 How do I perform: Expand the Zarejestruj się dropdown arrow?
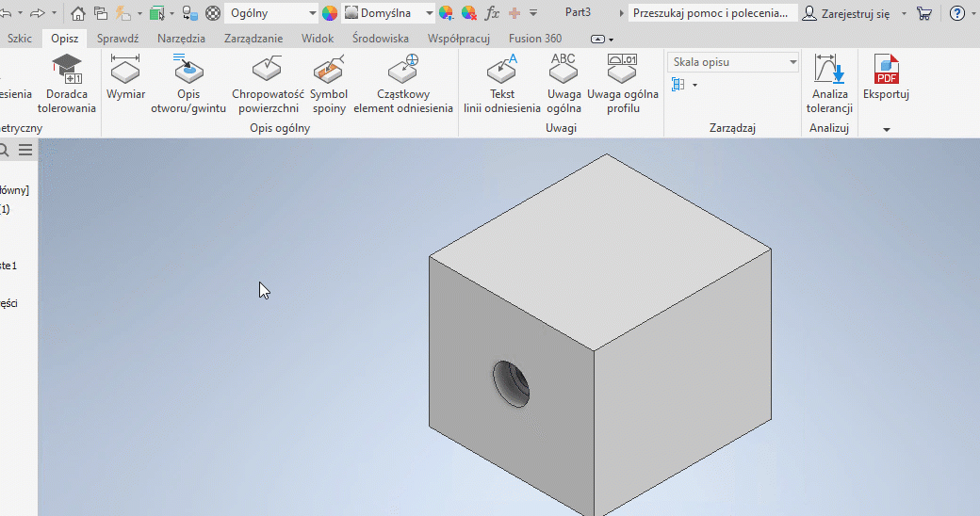click(x=904, y=13)
